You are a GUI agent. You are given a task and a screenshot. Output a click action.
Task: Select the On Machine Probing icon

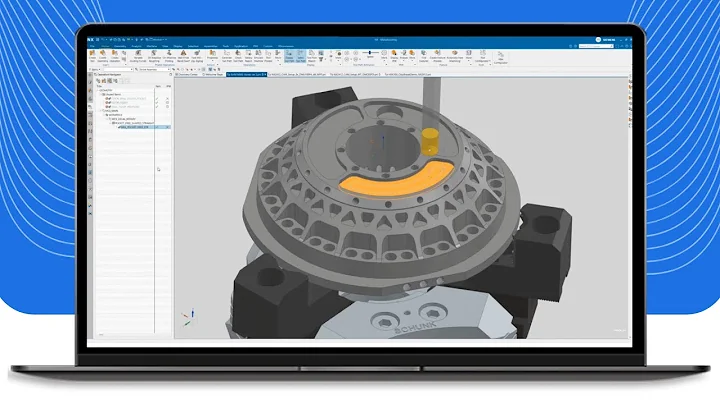[x=169, y=56]
